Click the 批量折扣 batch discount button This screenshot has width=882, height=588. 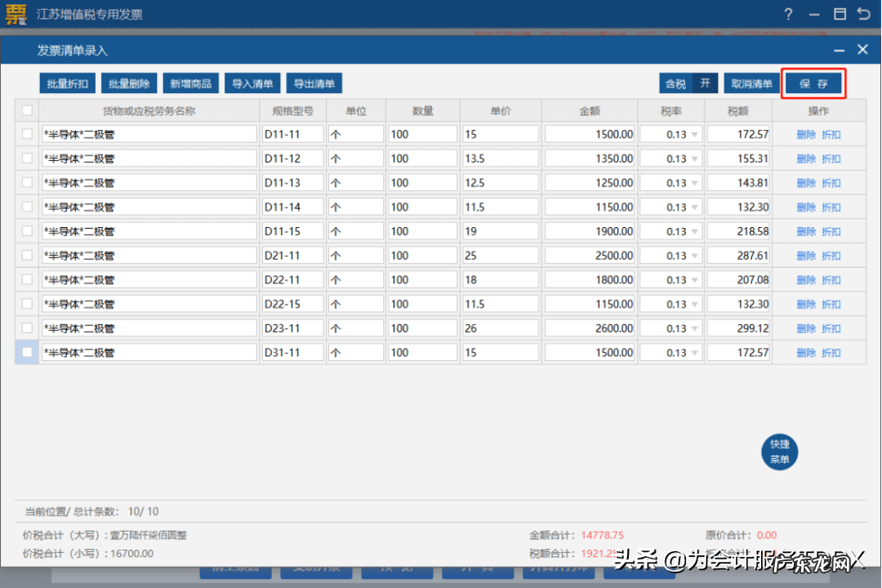[x=66, y=82]
